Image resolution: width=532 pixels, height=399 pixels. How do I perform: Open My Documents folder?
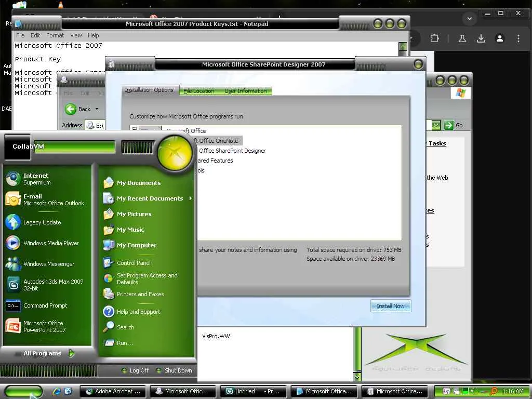point(132,183)
